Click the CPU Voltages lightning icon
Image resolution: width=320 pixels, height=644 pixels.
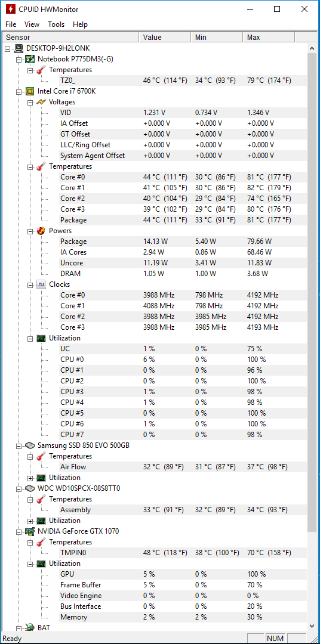coord(41,102)
